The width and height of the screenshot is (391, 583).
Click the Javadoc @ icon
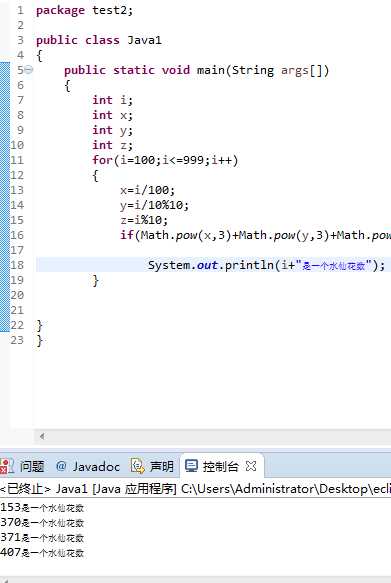(61, 466)
